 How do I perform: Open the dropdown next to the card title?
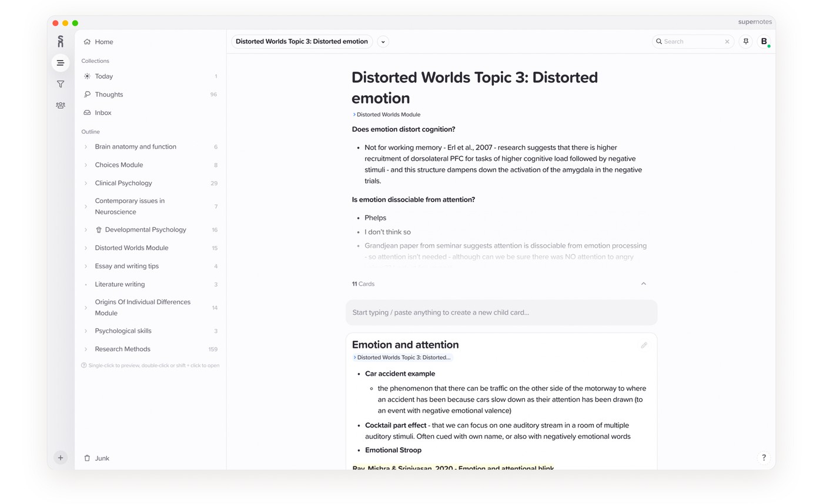pos(383,41)
